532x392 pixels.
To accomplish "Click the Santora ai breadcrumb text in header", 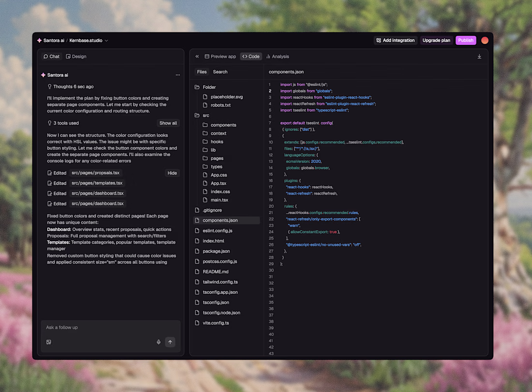I will [x=54, y=40].
